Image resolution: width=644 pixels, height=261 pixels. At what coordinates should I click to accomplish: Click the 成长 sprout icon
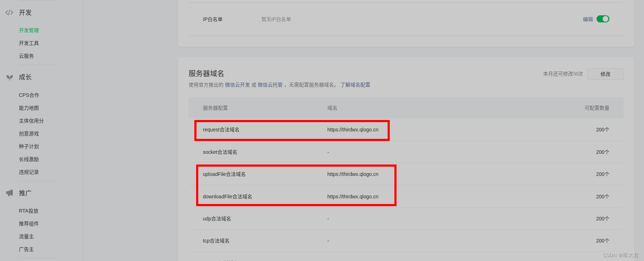pos(10,77)
